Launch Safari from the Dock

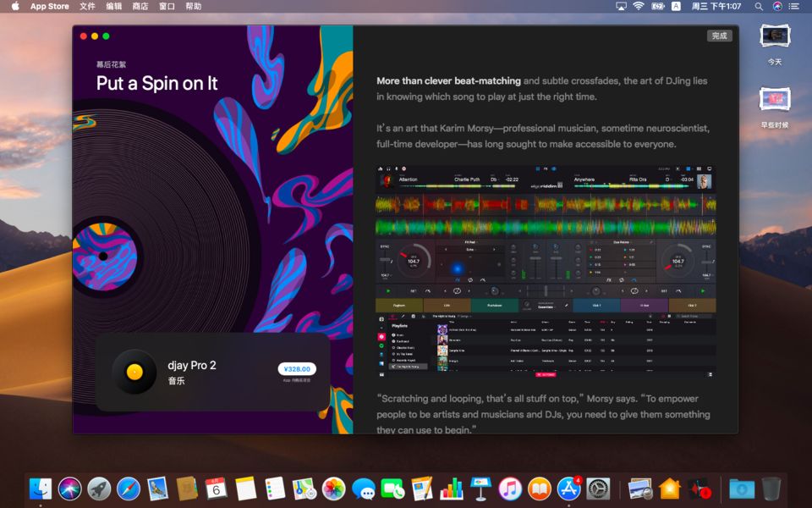129,489
